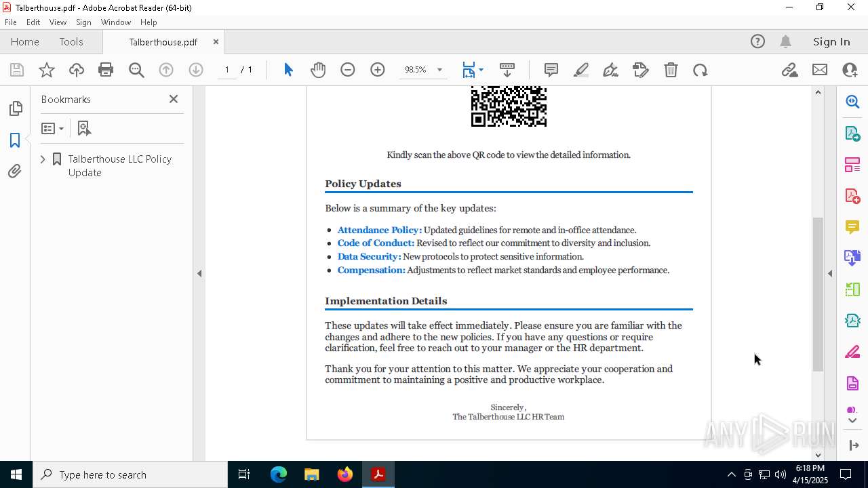Open the Help question mark
The image size is (868, 488).
coord(757,41)
